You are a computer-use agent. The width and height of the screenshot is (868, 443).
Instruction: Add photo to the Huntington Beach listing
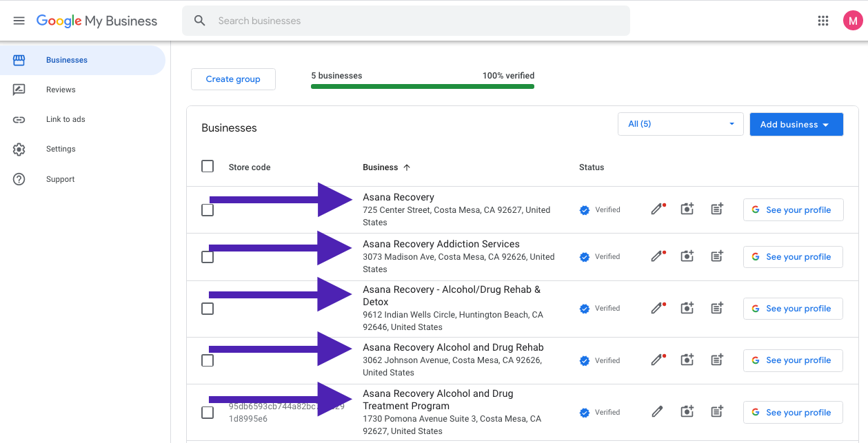click(687, 308)
